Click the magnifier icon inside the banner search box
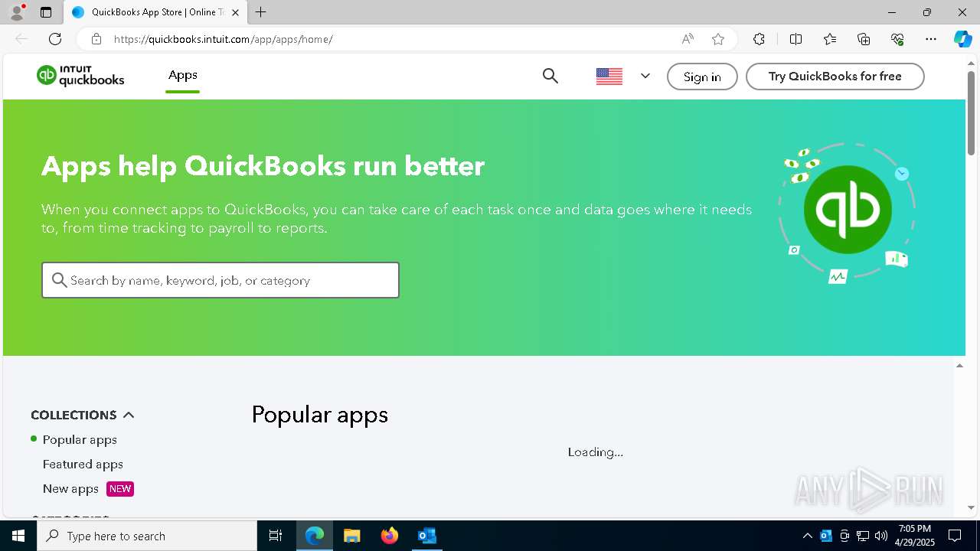 tap(59, 280)
